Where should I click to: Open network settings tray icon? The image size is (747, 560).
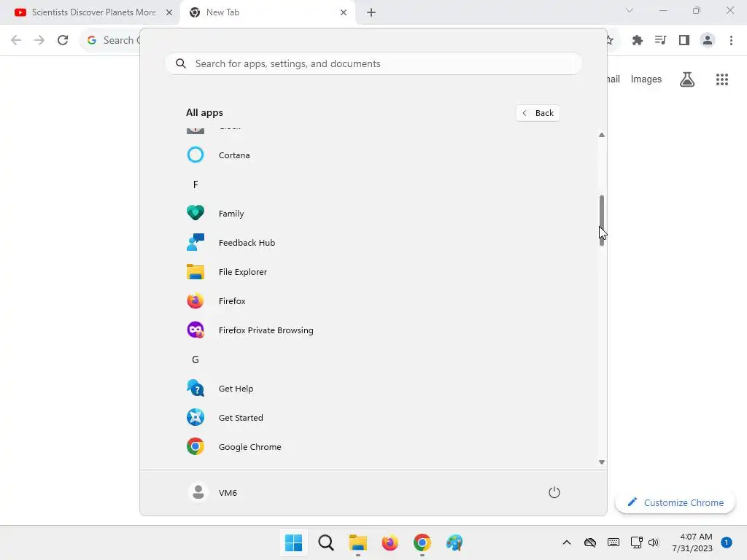(x=636, y=542)
